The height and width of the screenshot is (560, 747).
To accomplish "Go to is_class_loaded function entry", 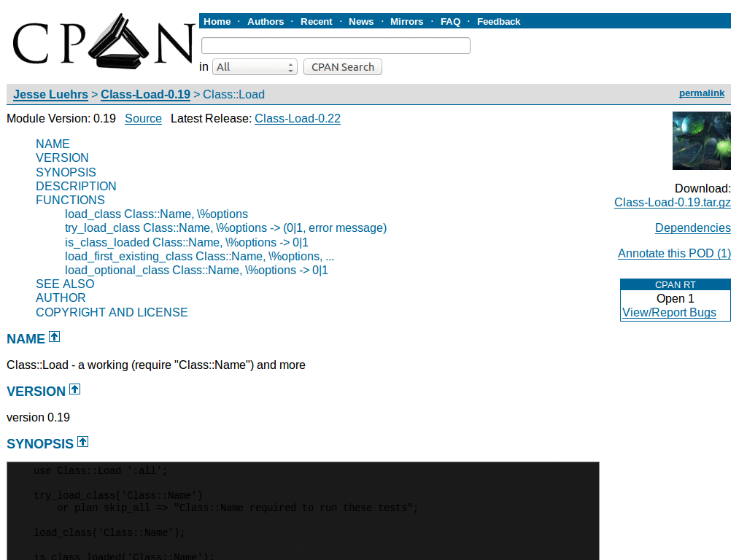I will click(x=186, y=242).
